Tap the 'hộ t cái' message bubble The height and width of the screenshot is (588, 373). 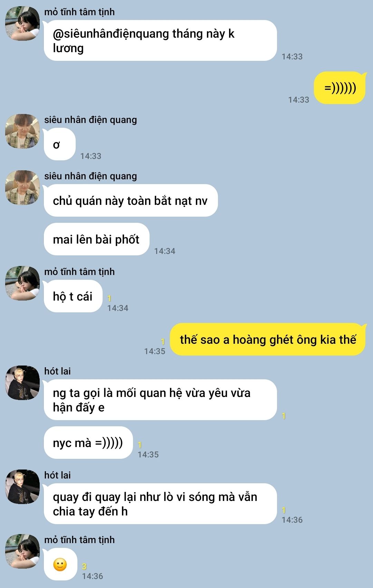coord(73,296)
